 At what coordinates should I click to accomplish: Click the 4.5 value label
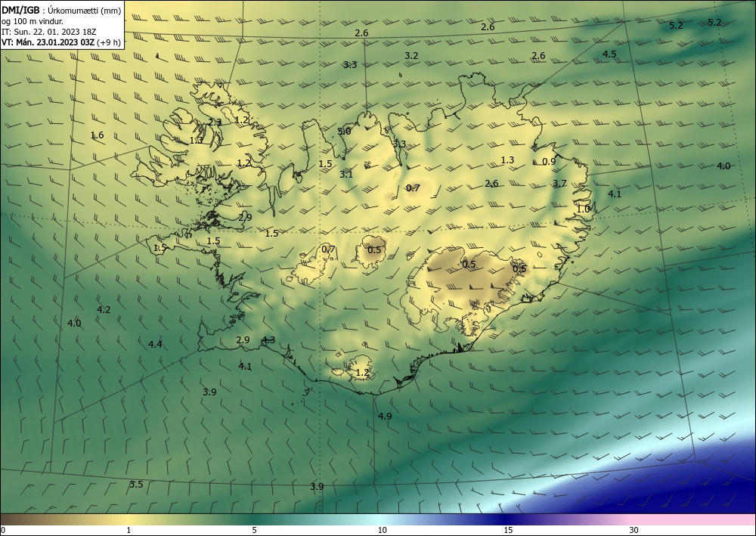pyautogui.click(x=609, y=54)
